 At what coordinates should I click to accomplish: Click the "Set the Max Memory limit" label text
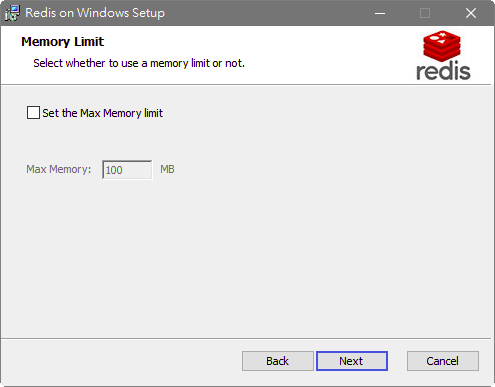(102, 113)
